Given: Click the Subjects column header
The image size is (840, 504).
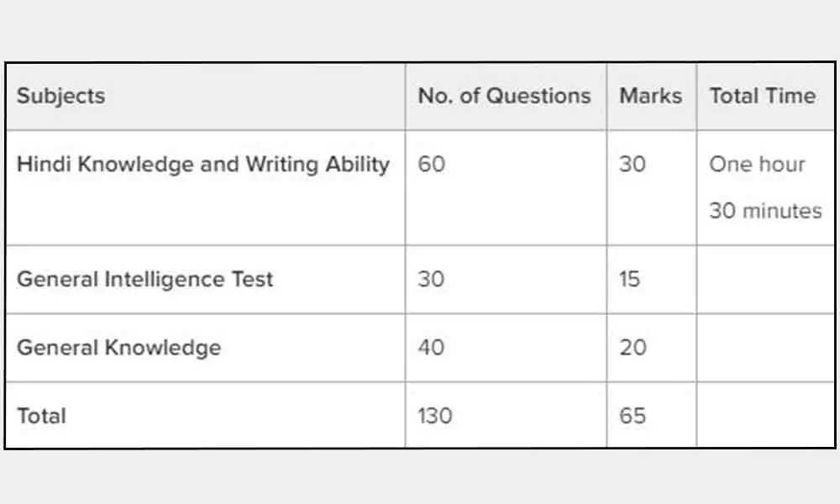Looking at the screenshot, I should 60,96.
